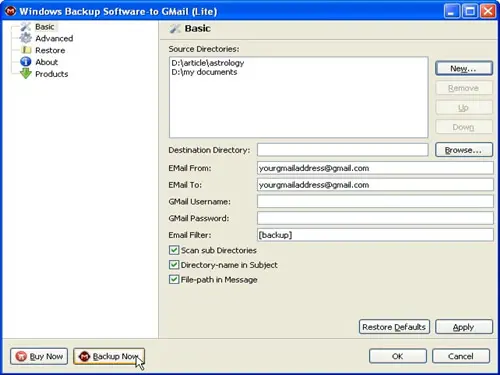Click the Email Filter field
The height and width of the screenshot is (375, 500).
[x=375, y=235]
